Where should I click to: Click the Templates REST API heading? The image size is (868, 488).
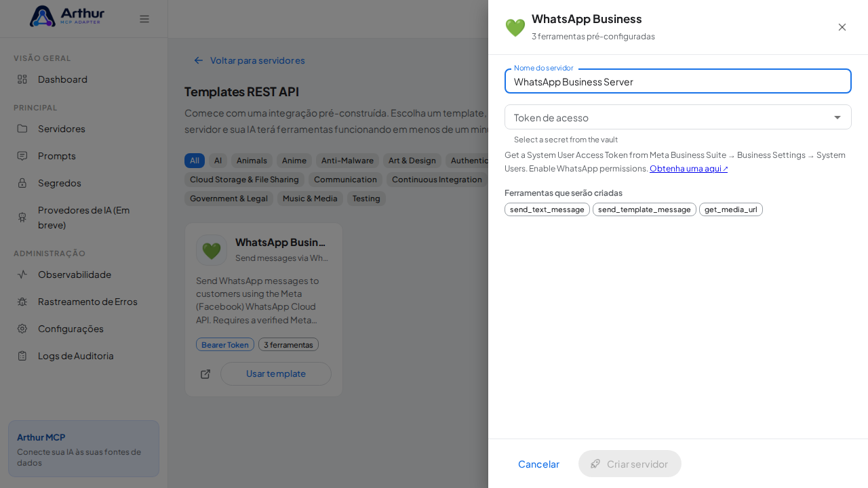click(x=241, y=91)
